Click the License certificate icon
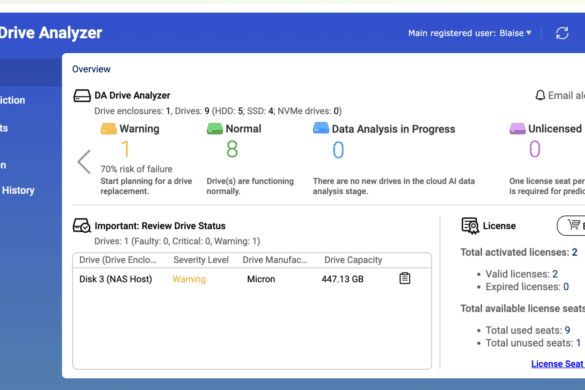 point(470,226)
